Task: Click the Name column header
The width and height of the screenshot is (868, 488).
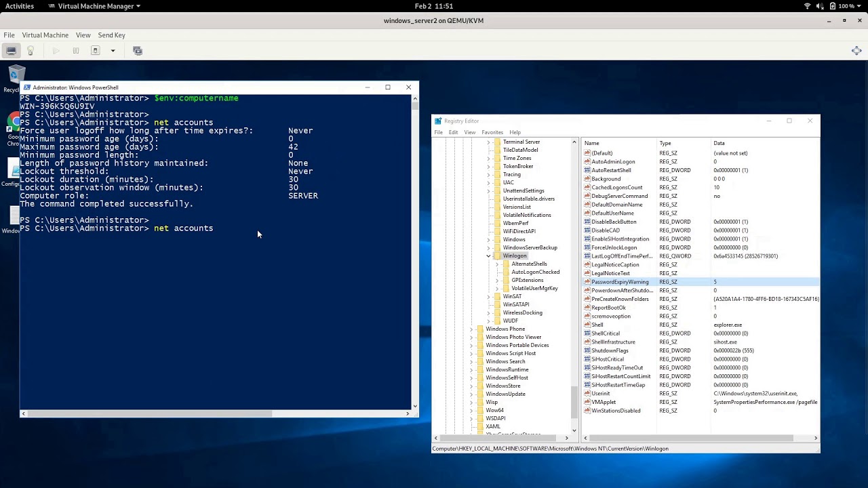Action: coord(619,143)
